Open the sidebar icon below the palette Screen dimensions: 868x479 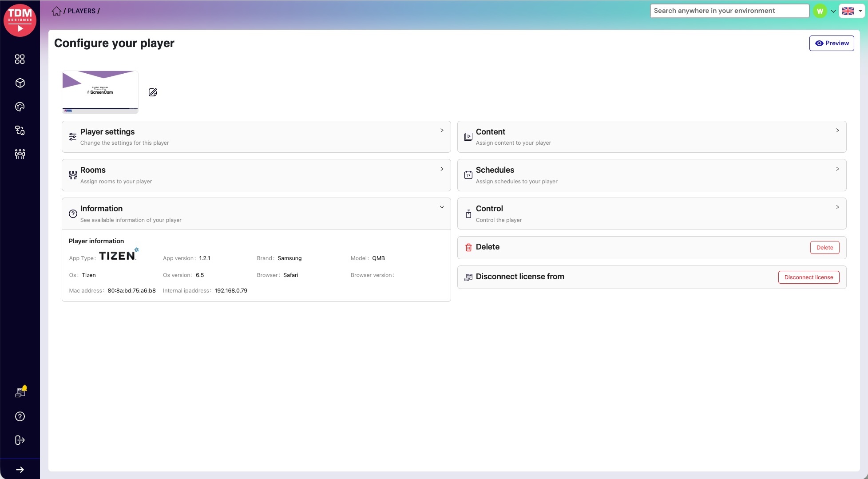tap(20, 130)
